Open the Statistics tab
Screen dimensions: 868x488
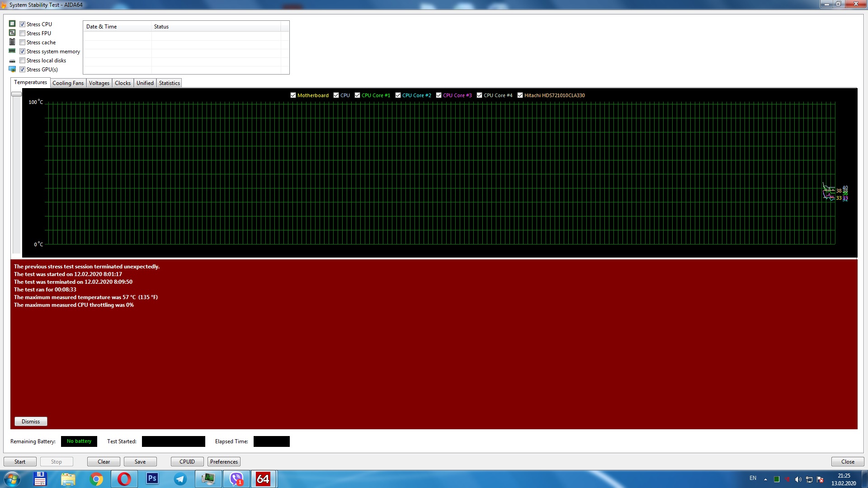(x=169, y=83)
